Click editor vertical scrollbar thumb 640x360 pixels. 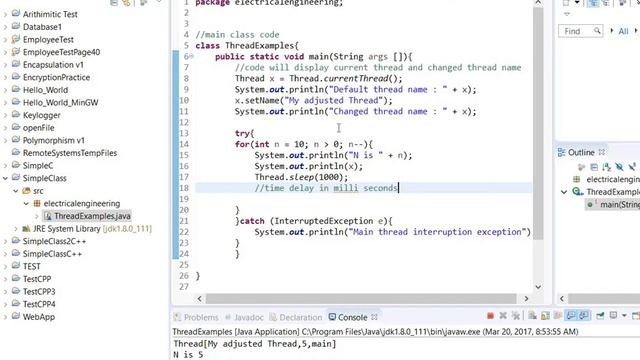538,124
